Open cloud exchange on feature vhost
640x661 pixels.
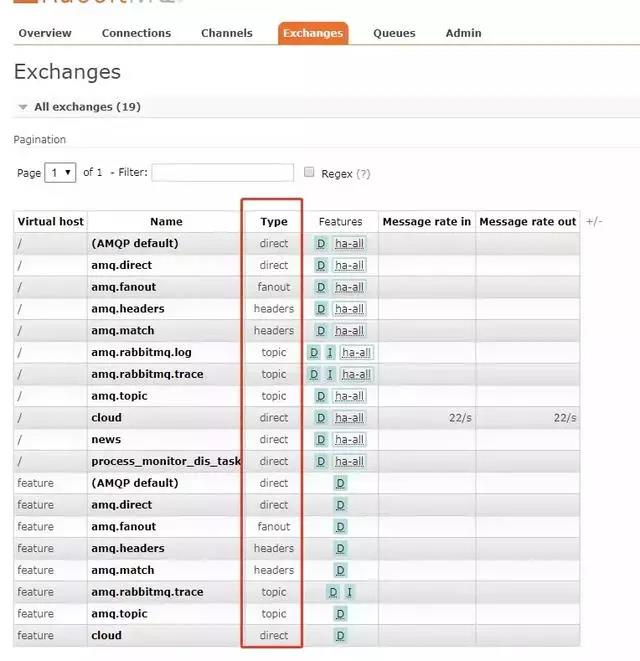106,635
